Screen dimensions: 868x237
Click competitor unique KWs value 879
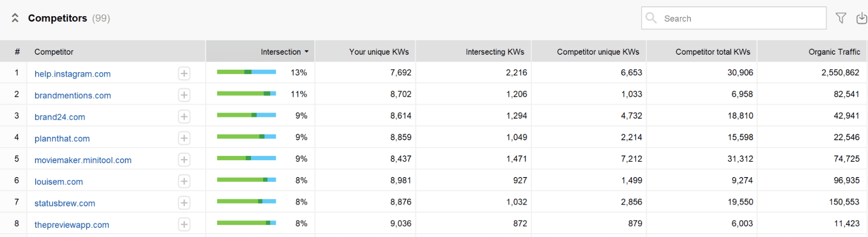635,224
